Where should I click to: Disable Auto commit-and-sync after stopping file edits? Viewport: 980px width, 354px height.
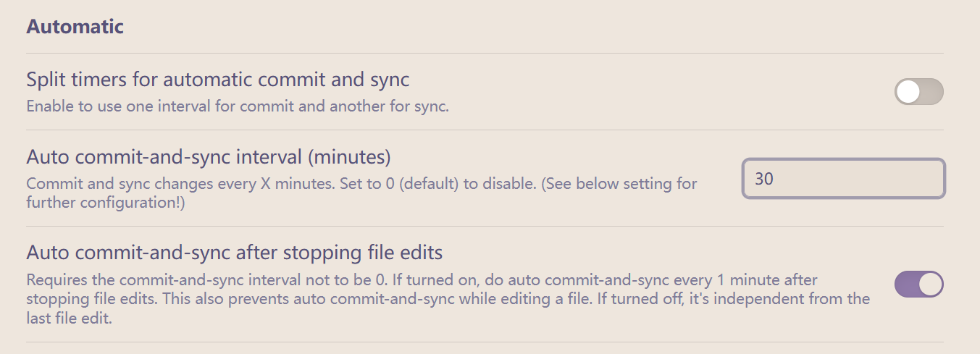tap(919, 285)
